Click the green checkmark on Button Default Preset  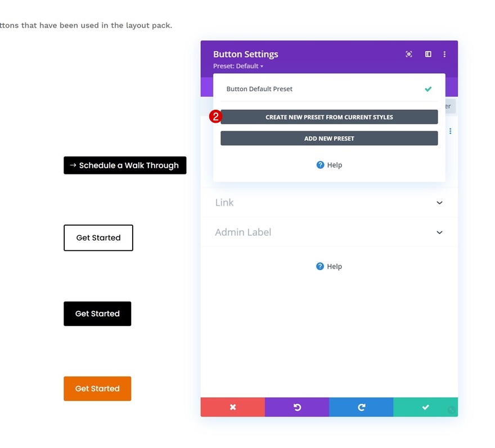428,89
